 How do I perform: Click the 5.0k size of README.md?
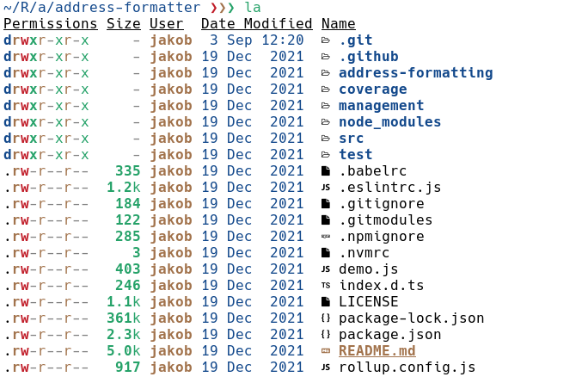coord(124,351)
